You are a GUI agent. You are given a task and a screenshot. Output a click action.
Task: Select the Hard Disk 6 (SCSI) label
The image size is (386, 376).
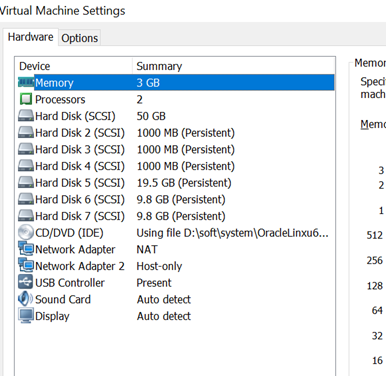(x=80, y=200)
